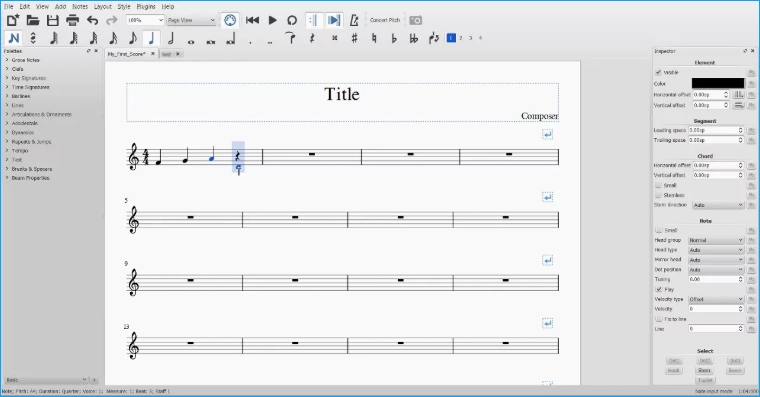Toggle Concert Pitch button
This screenshot has height=397, width=760.
tap(385, 20)
